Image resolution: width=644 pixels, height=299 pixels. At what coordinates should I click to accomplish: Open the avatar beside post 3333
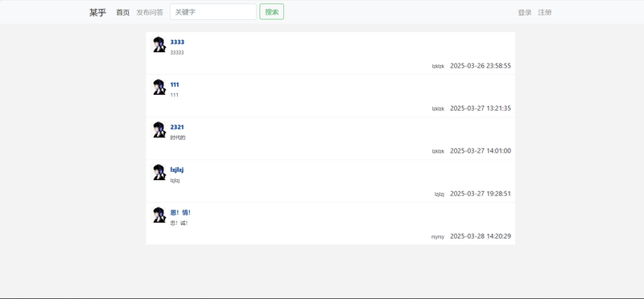click(159, 44)
